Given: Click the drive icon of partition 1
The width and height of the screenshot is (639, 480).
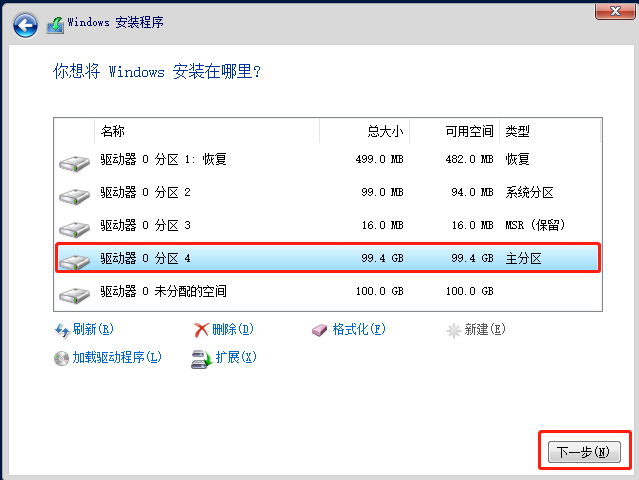Looking at the screenshot, I should 74,162.
